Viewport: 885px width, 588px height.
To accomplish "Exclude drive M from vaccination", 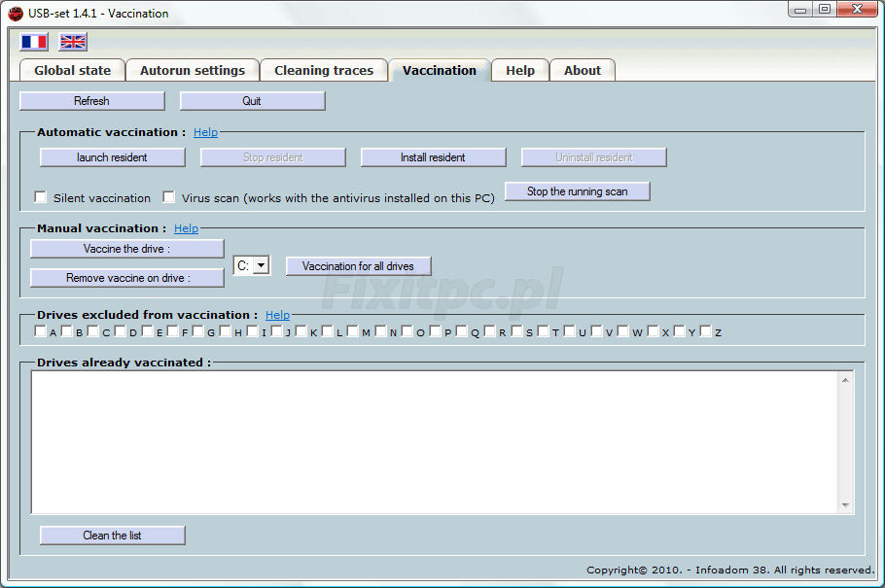I will 353,331.
